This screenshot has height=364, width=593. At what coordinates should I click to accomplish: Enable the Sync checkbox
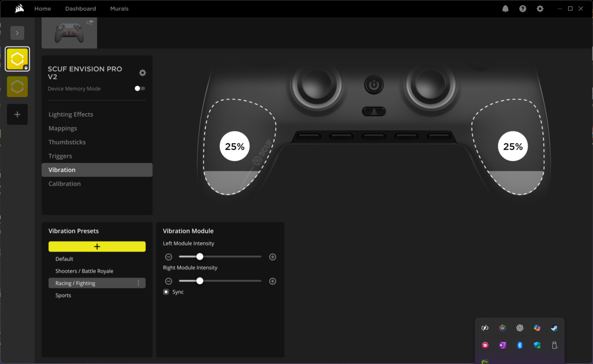click(166, 292)
